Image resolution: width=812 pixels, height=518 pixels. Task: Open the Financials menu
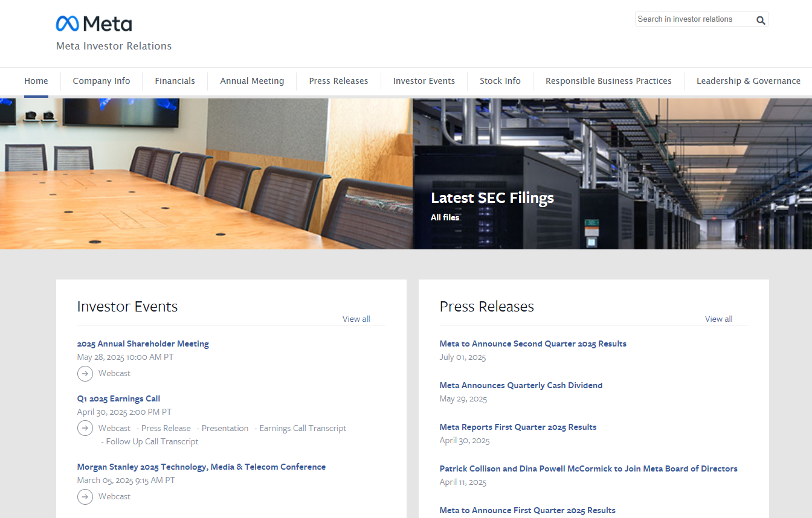tap(175, 81)
